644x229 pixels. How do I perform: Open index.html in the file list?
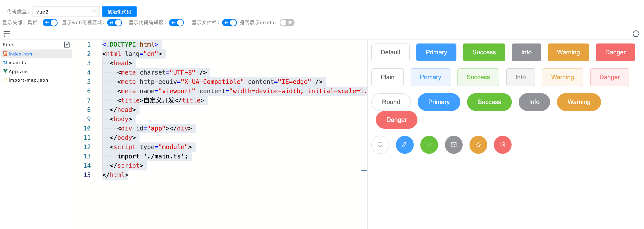coord(37,54)
